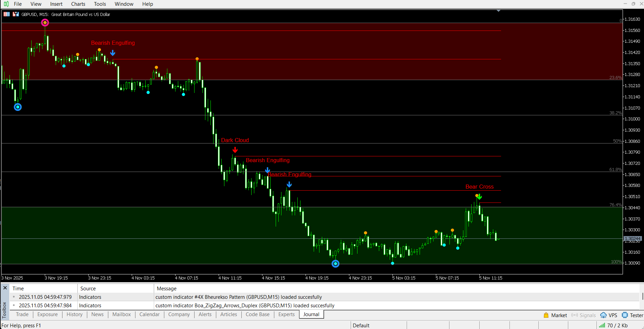Click the chart shift triangle marker
This screenshot has width=644, height=329.
(498, 11)
